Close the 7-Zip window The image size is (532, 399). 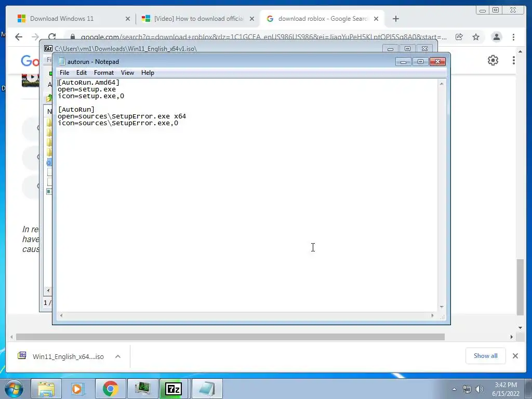(424, 49)
